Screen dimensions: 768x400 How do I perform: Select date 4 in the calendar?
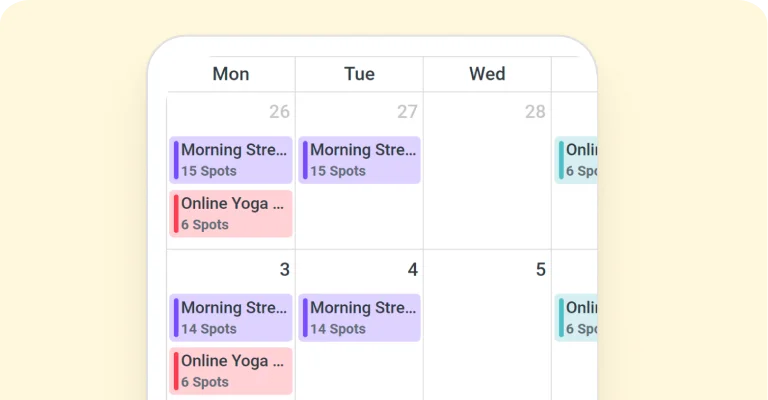[x=413, y=269]
